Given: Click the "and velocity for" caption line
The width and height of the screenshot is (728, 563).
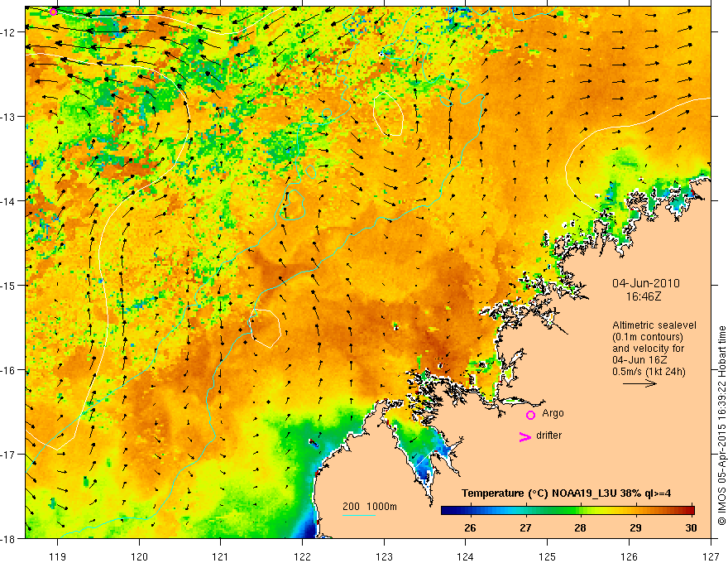Looking at the screenshot, I should pos(648,349).
